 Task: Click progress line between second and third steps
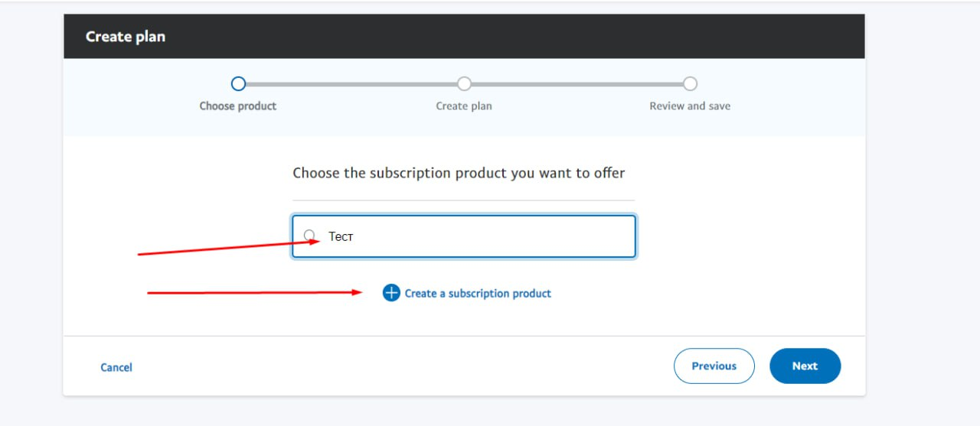coord(577,84)
